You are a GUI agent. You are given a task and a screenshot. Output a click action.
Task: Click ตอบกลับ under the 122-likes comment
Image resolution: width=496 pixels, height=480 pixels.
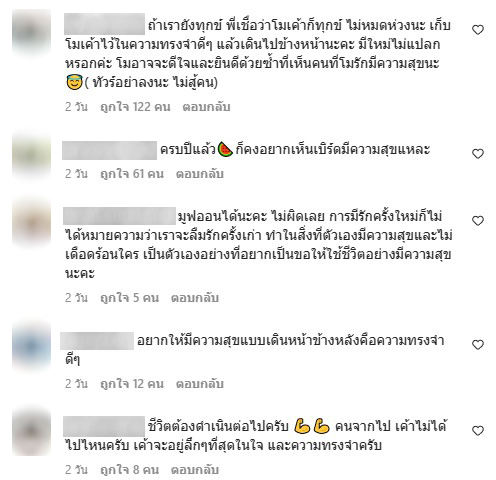click(x=206, y=107)
